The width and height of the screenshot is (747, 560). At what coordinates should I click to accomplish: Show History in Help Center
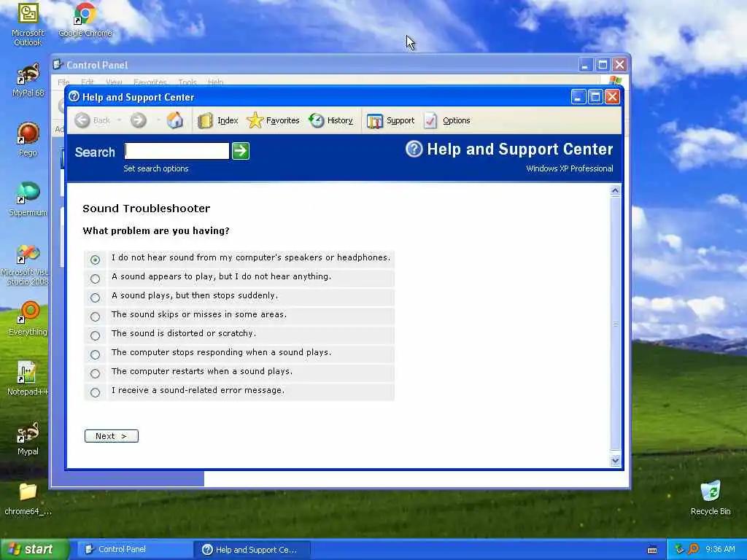330,120
